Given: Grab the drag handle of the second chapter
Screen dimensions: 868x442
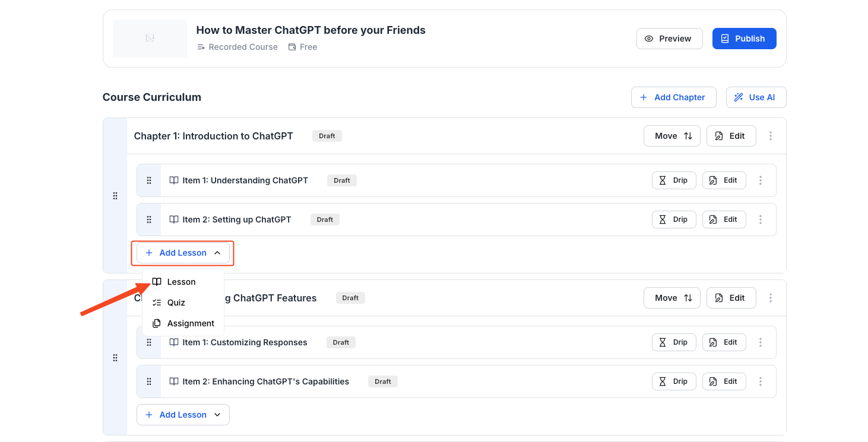Looking at the screenshot, I should pos(115,358).
